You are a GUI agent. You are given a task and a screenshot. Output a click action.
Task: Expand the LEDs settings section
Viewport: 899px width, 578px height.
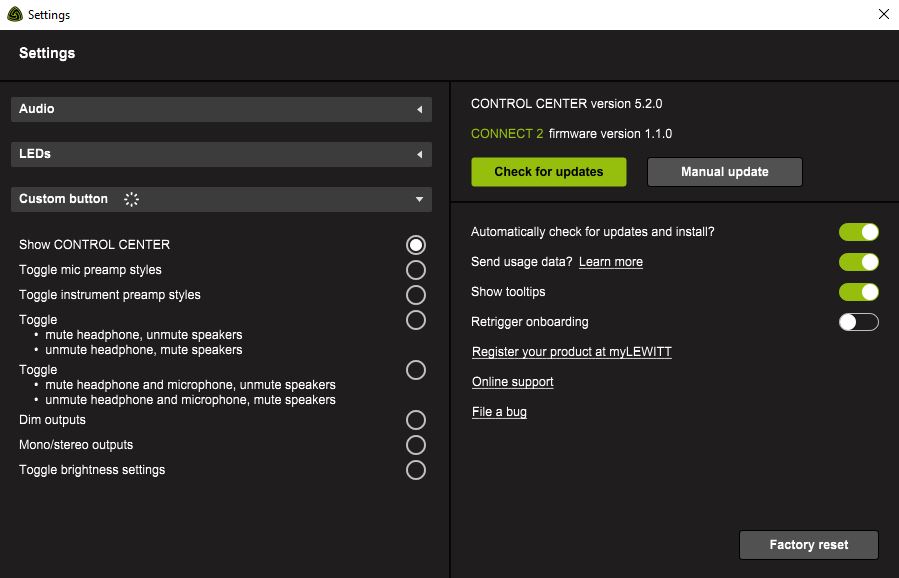point(220,154)
